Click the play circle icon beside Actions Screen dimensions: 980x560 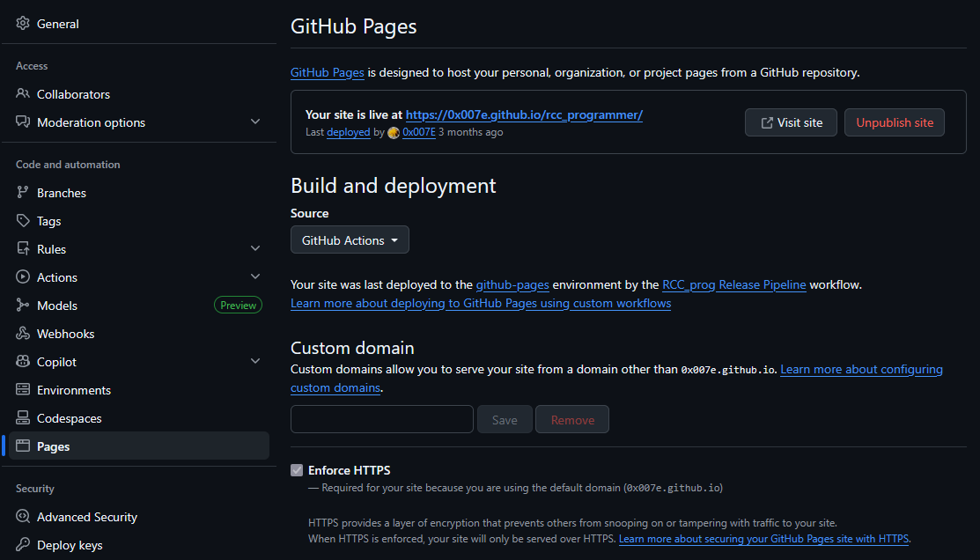point(23,276)
